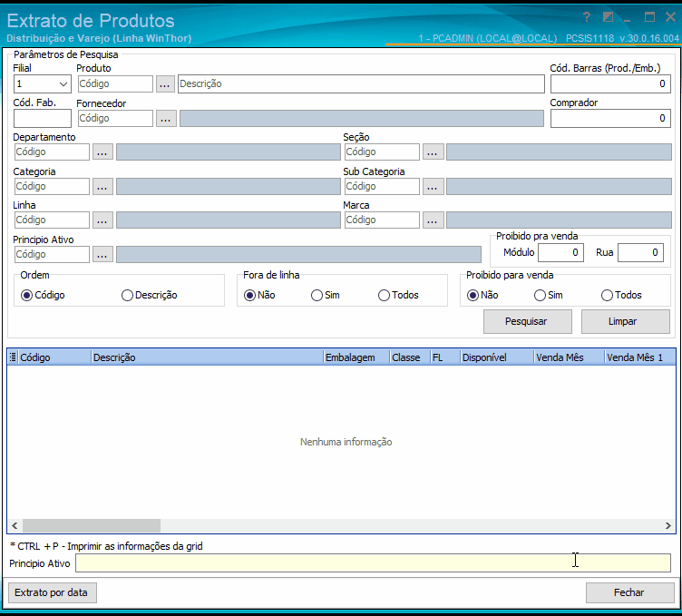This screenshot has height=616, width=682.
Task: Open Departamento lookup ellipsis button
Action: 102,152
